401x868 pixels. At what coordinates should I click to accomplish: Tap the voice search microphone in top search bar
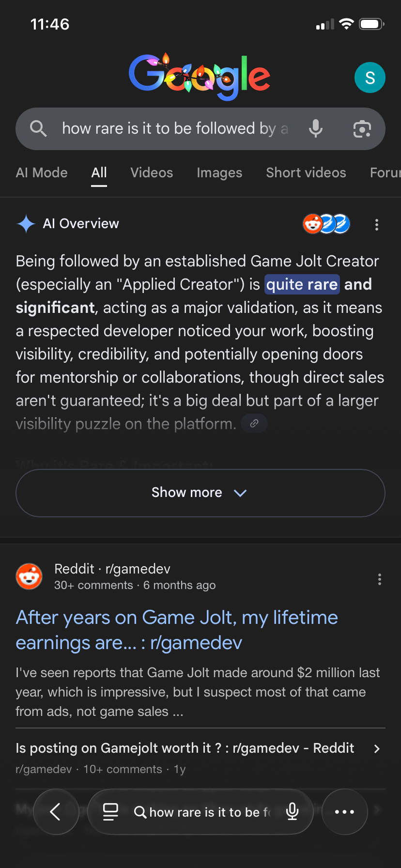[x=316, y=129]
